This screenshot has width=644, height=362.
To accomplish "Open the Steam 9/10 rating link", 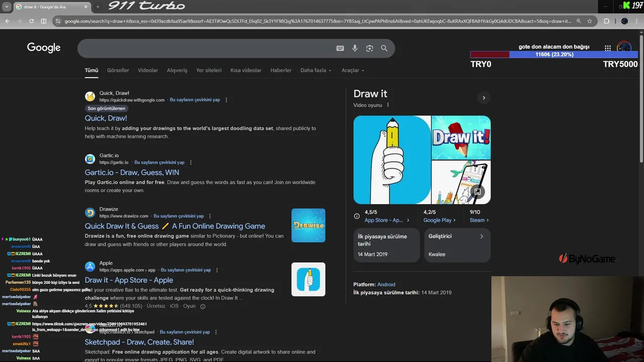I will click(x=479, y=220).
